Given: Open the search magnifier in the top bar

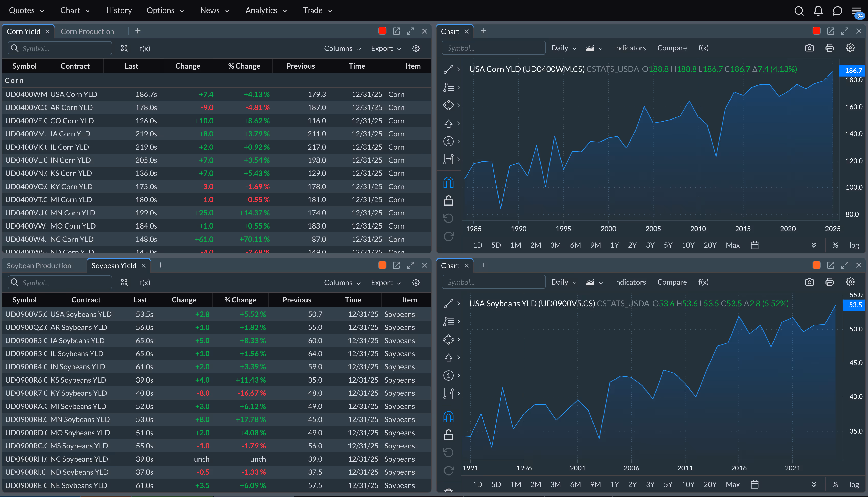Looking at the screenshot, I should point(799,10).
